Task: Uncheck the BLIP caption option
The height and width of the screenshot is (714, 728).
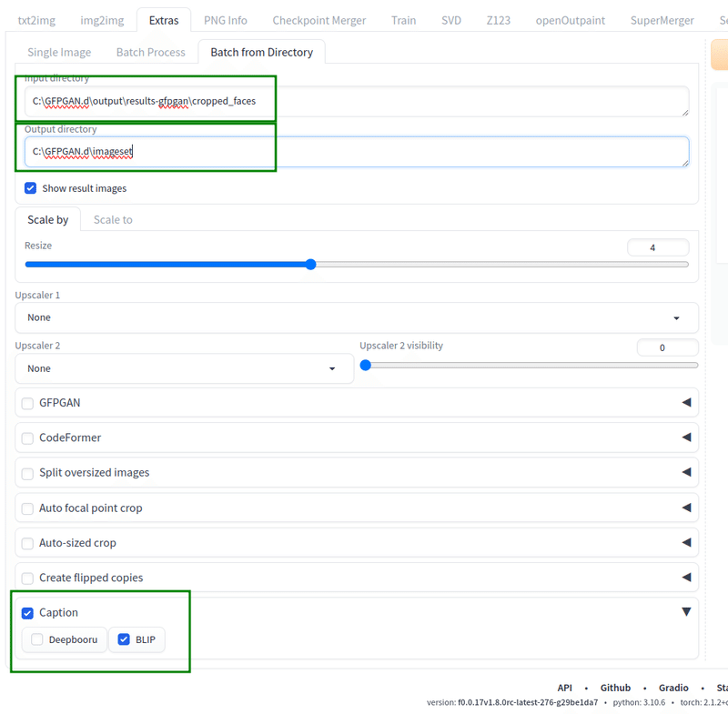Action: click(124, 639)
